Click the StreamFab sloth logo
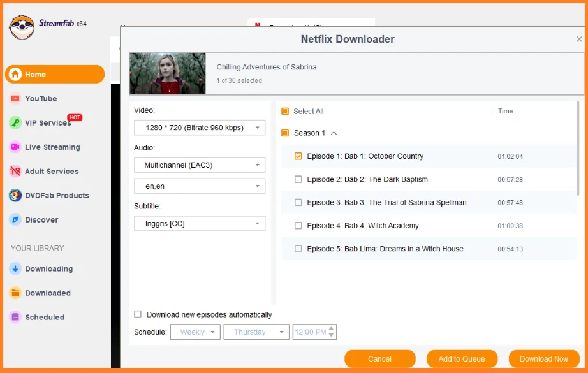Screen dimensions: 588x373 coord(22,27)
